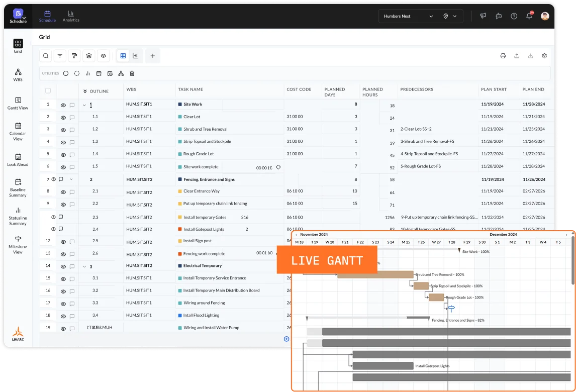
Task: Click the calendar edit utility icon
Action: tap(99, 73)
